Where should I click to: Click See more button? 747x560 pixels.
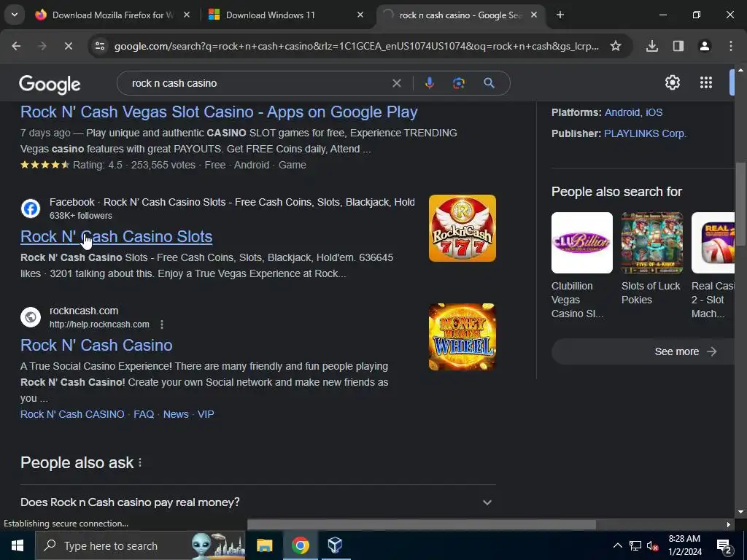pyautogui.click(x=643, y=351)
